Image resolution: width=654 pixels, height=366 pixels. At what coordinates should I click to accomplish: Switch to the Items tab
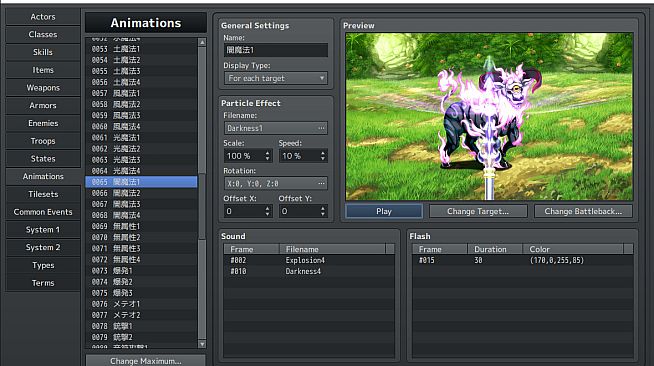43,70
